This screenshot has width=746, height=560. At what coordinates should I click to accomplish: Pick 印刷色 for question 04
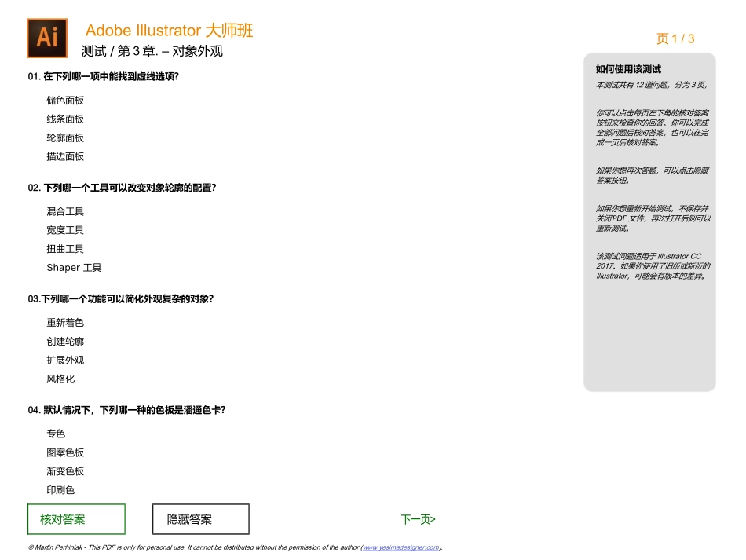59,489
